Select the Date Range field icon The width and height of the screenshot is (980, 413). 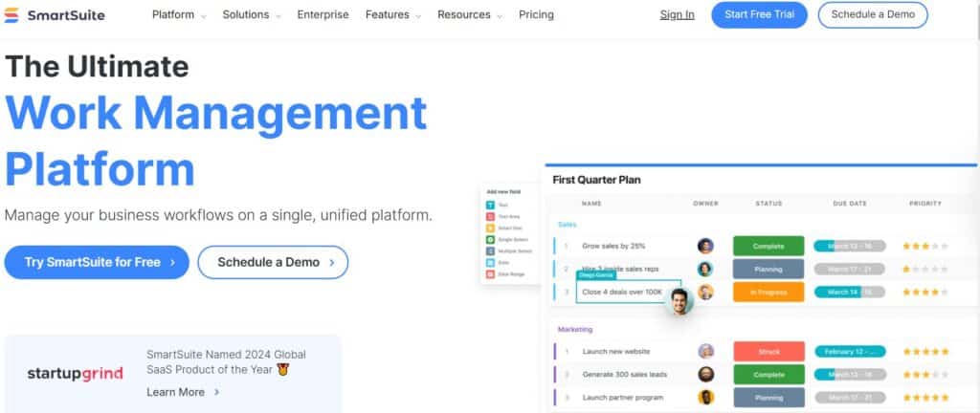(491, 273)
